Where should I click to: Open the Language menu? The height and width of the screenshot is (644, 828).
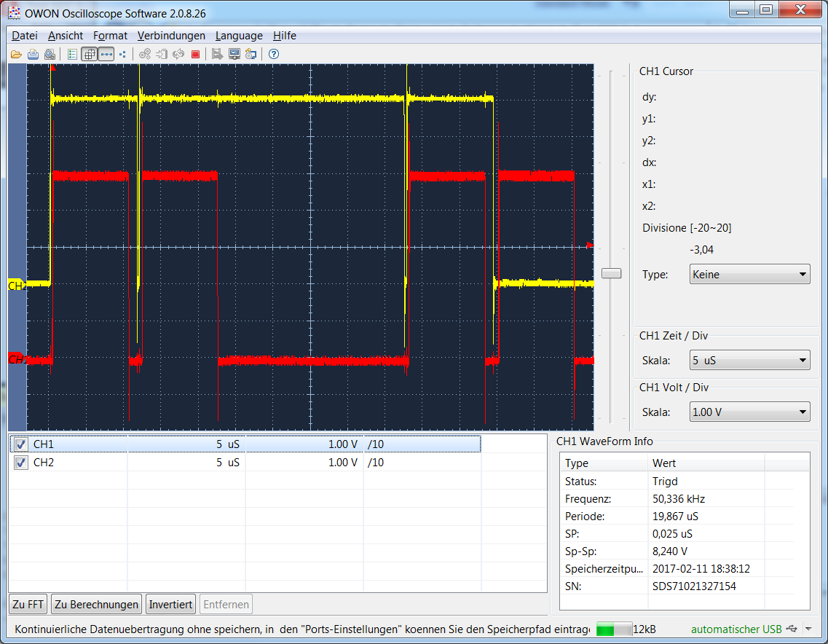[239, 36]
